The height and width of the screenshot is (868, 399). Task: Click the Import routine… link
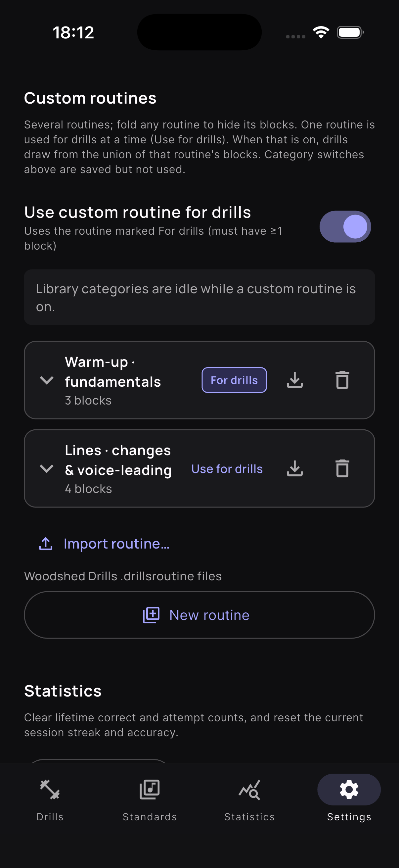tap(116, 544)
